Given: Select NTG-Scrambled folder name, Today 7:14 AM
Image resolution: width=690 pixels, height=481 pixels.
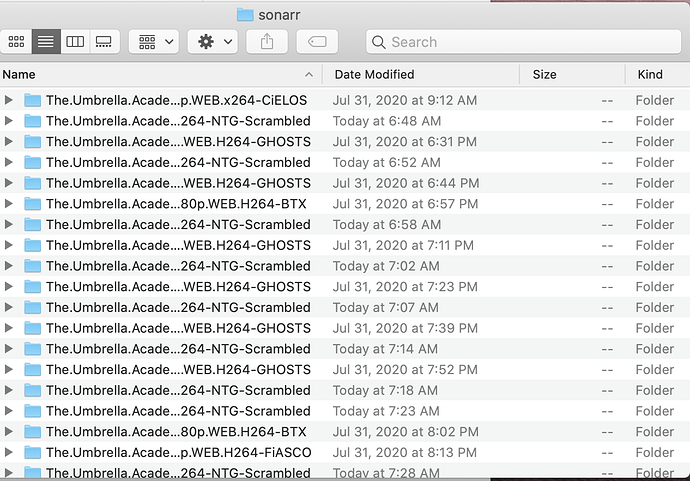Looking at the screenshot, I should (x=178, y=349).
